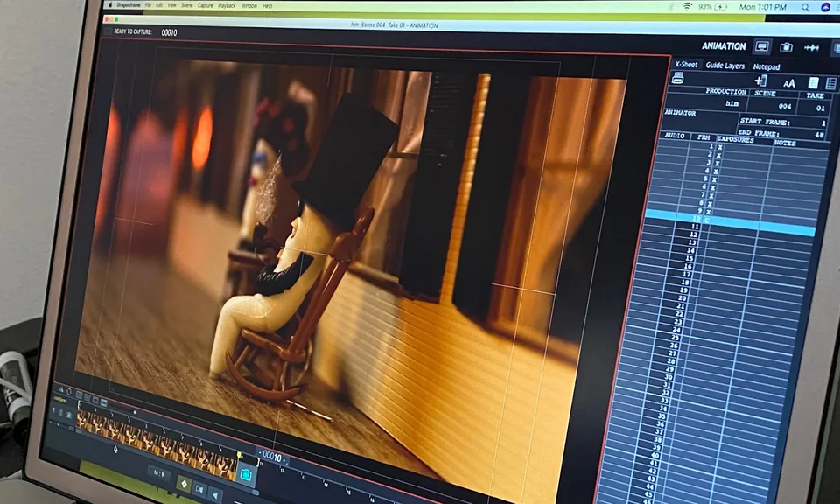
Task: Open the 16:9 aspect ratio selector
Action: (158, 473)
